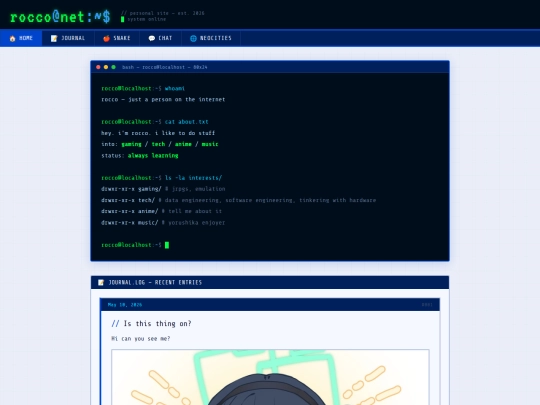This screenshot has width=540, height=405.
Task: Click the 'whoami' command text
Action: 175,89
